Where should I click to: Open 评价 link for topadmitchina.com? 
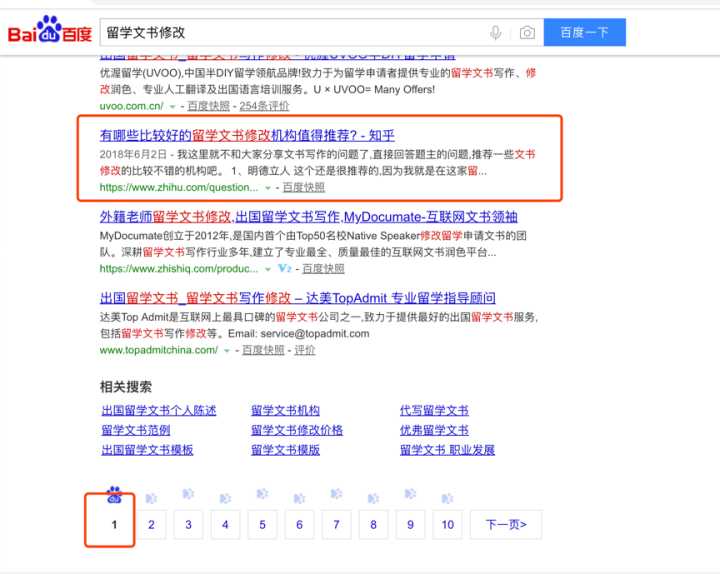tap(304, 350)
